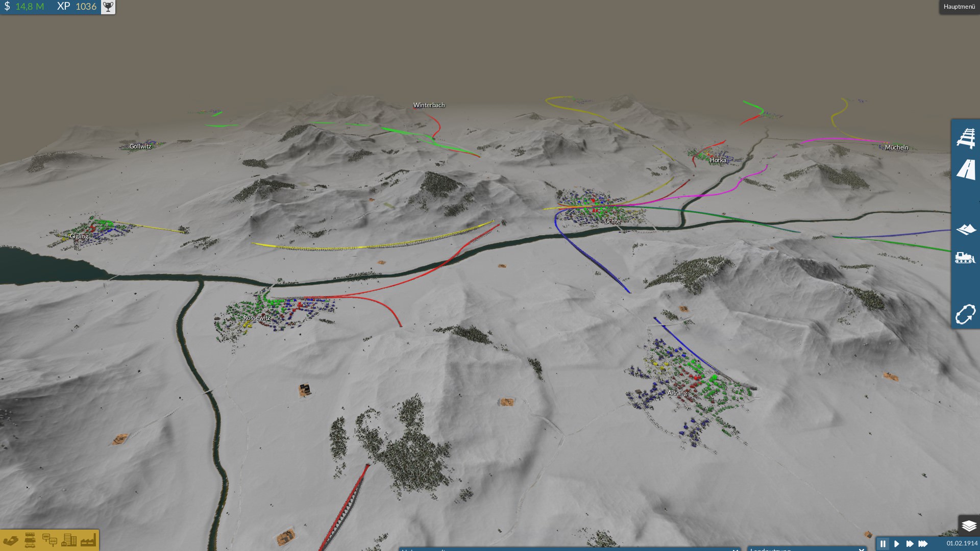Open the vehicles list icon
Viewport: 980px width, 551px height.
pyautogui.click(x=30, y=540)
